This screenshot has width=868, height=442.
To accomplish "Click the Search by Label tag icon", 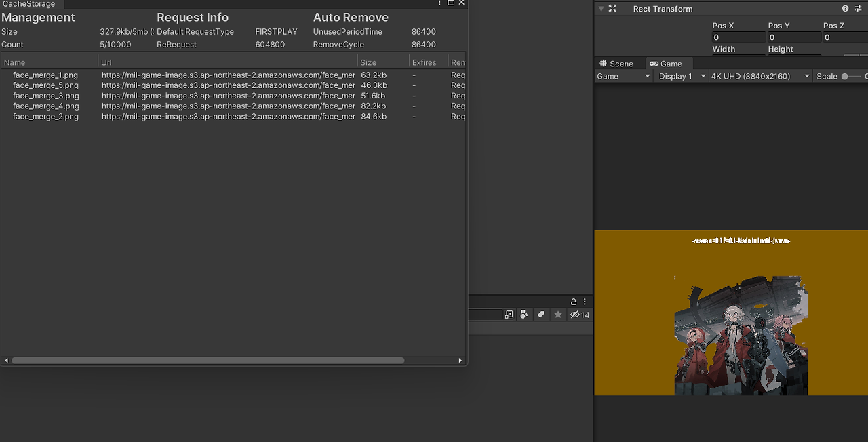I will [x=540, y=315].
